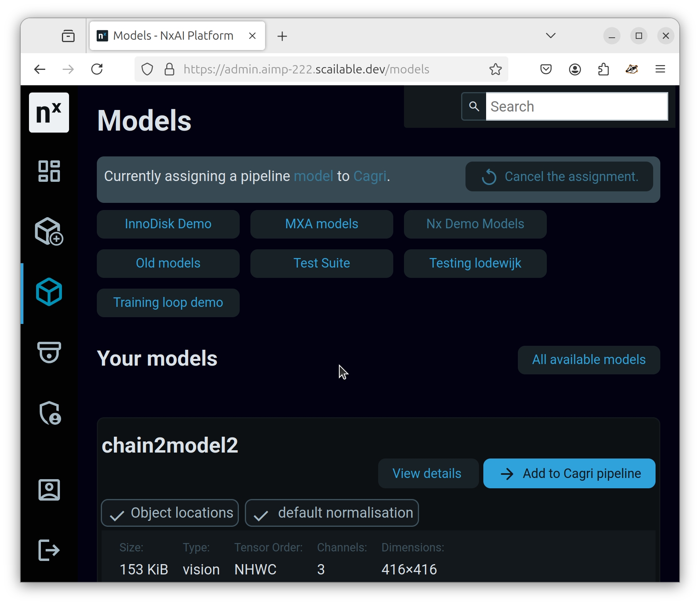Screen dimensions: 700x605
Task: Expand the browser tab list chevron
Action: click(550, 36)
